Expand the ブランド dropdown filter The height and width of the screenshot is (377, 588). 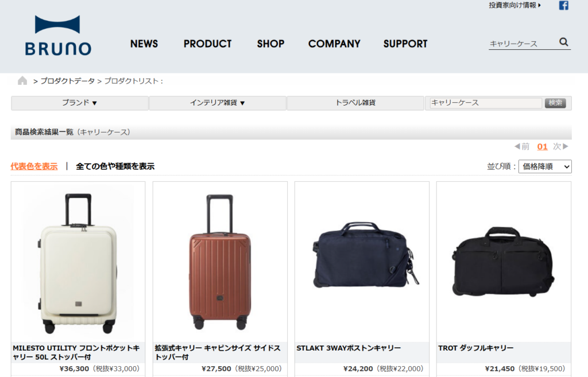point(79,103)
